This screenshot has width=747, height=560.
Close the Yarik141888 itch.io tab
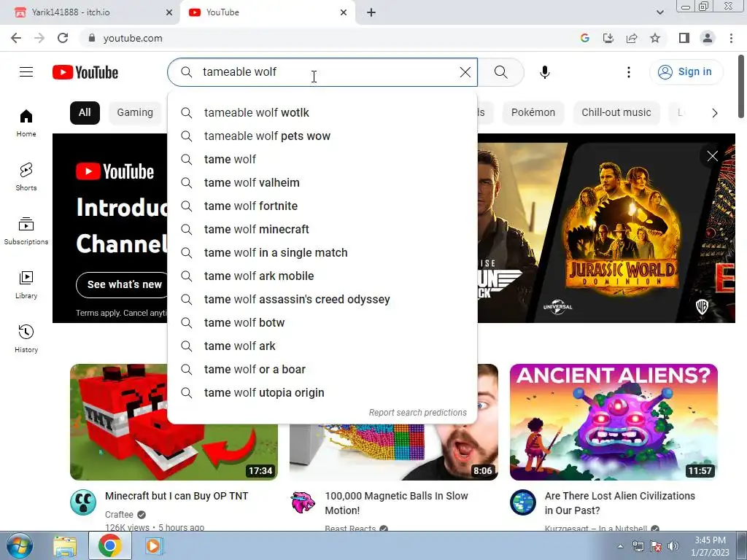(x=169, y=12)
